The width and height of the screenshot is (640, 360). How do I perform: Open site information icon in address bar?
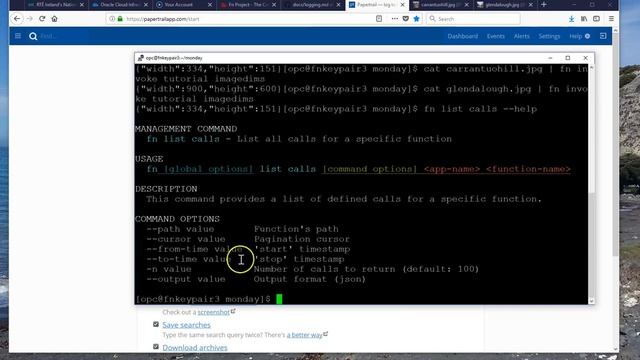(112, 19)
